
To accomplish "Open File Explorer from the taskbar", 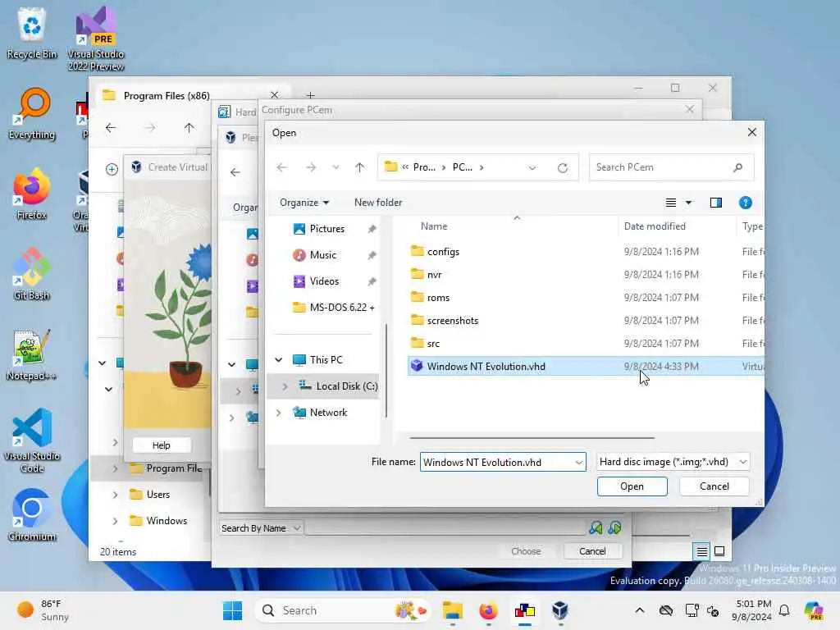I will 453,610.
